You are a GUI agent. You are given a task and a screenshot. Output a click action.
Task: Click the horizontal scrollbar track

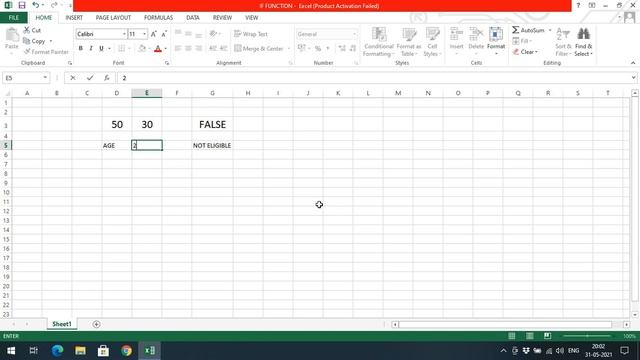tap(505, 324)
